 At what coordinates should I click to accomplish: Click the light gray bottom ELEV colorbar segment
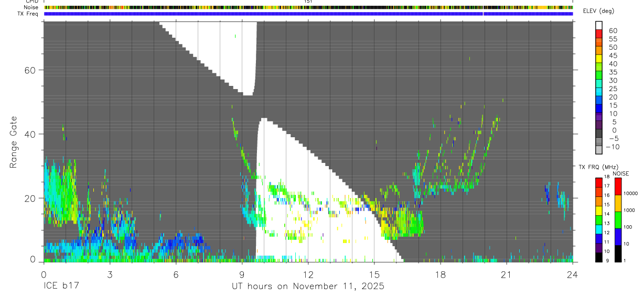point(599,150)
